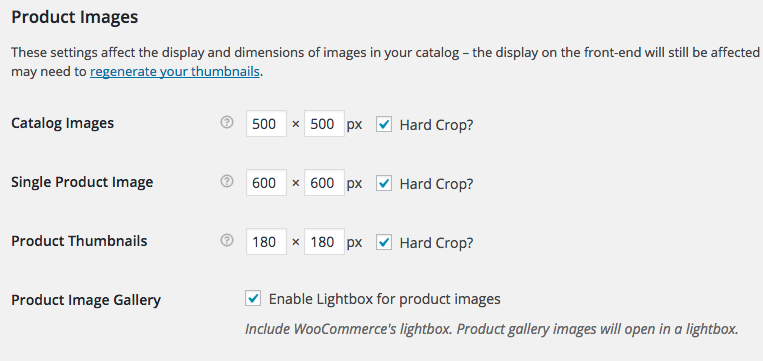The image size is (763, 361).
Task: Click the Catalog Images height field
Action: coord(325,125)
